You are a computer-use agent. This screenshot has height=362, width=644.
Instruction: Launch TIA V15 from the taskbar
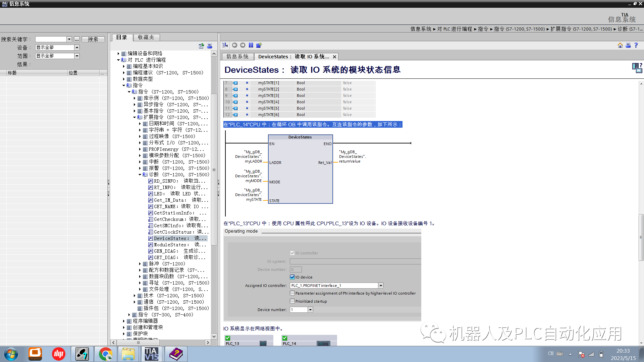pos(152,354)
